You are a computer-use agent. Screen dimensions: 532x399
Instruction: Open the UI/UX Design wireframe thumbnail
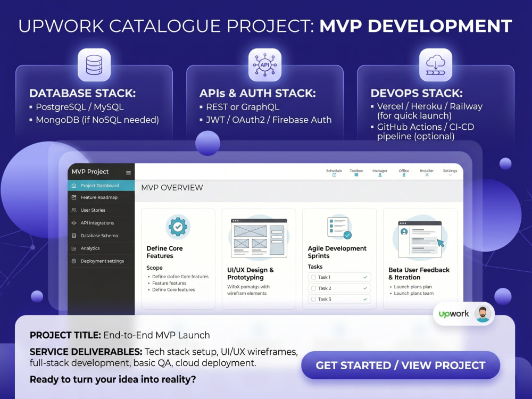[259, 238]
